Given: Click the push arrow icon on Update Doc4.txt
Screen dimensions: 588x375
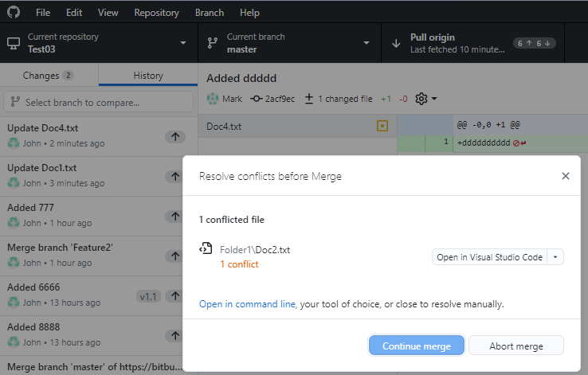Looking at the screenshot, I should click(x=175, y=137).
